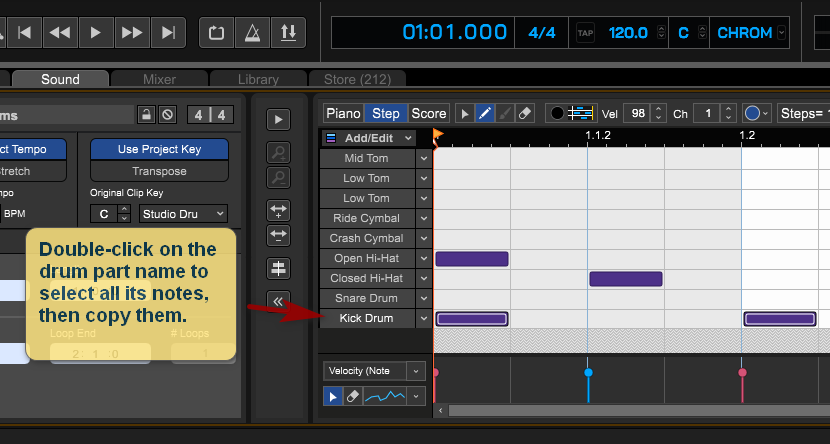This screenshot has height=444, width=830.
Task: Click the magnifier zoom-in icon
Action: (278, 153)
